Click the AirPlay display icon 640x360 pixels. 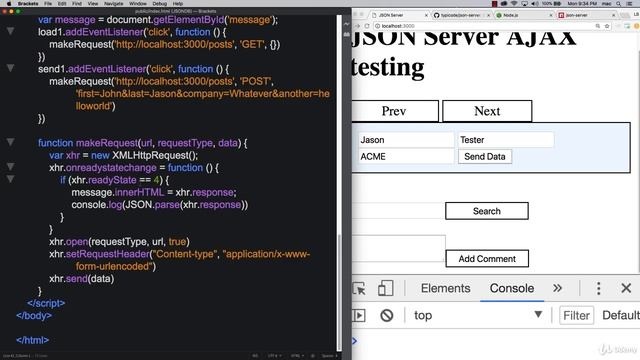coord(524,3)
